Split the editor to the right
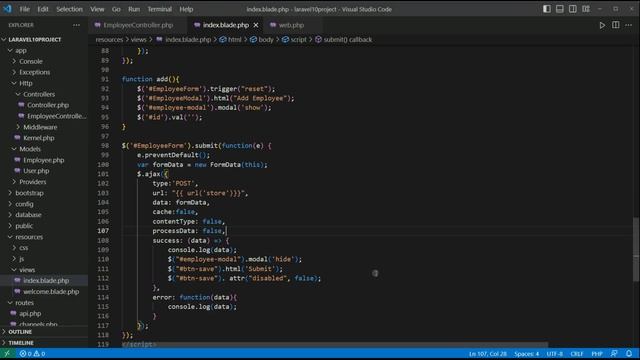The height and width of the screenshot is (360, 640). click(616, 25)
